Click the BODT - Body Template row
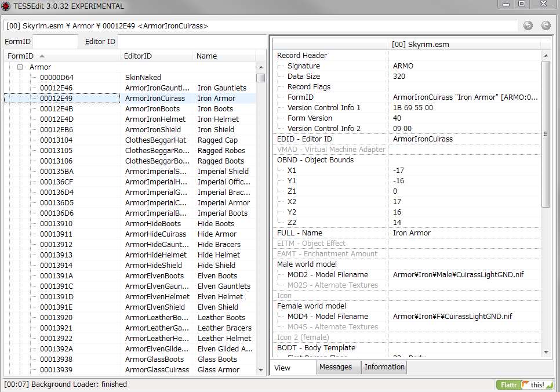Viewport: 560px width, 392px height. [x=406, y=348]
